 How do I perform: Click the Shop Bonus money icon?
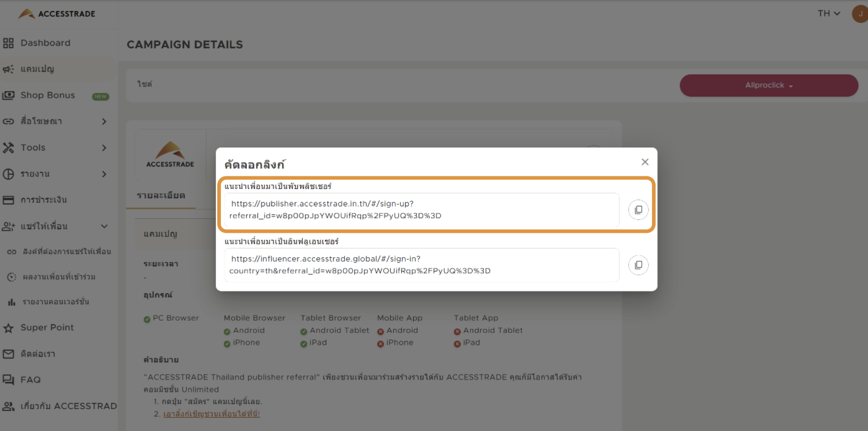click(8, 95)
